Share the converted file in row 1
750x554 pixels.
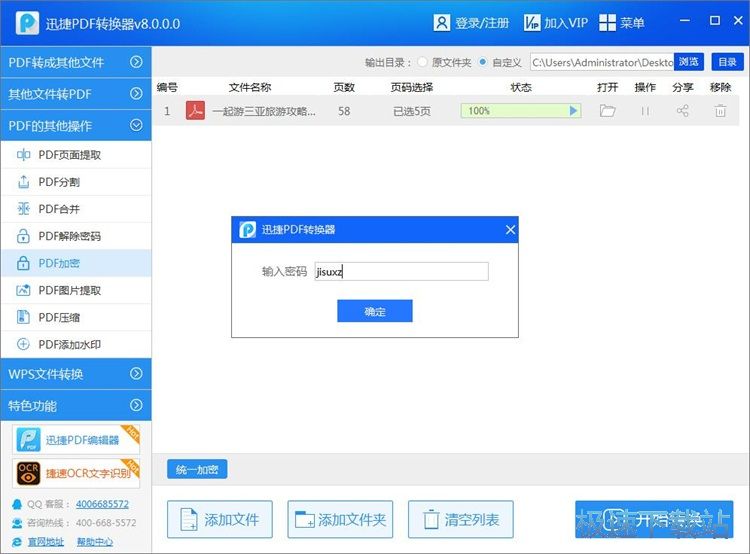[x=683, y=111]
